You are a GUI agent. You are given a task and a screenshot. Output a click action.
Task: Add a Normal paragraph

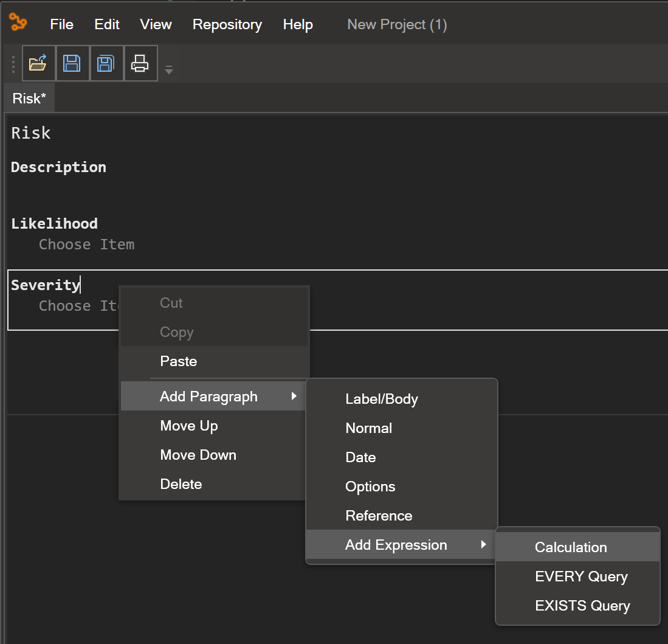[402, 428]
